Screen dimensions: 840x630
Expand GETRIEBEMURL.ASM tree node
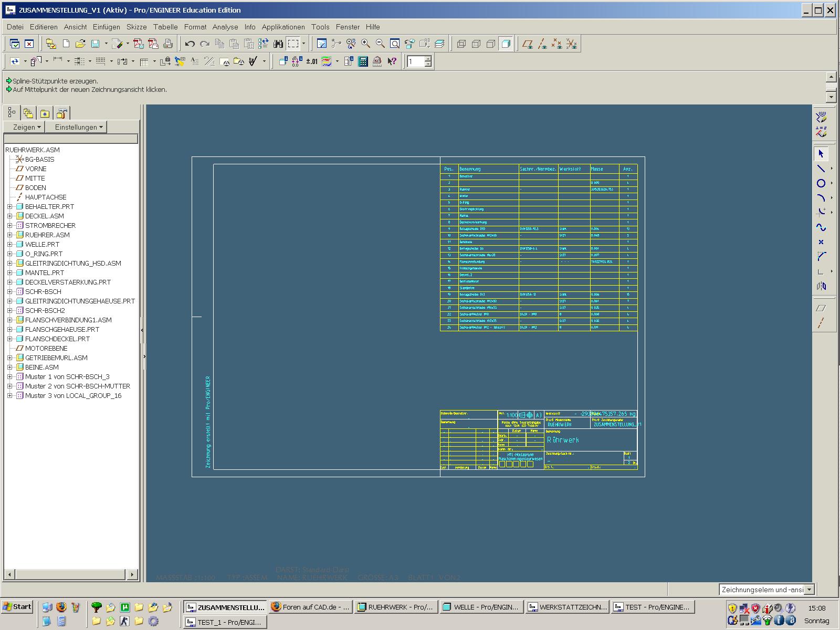pos(9,358)
